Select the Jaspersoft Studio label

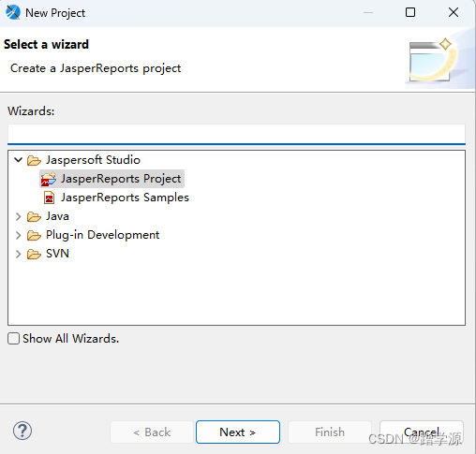coord(93,160)
